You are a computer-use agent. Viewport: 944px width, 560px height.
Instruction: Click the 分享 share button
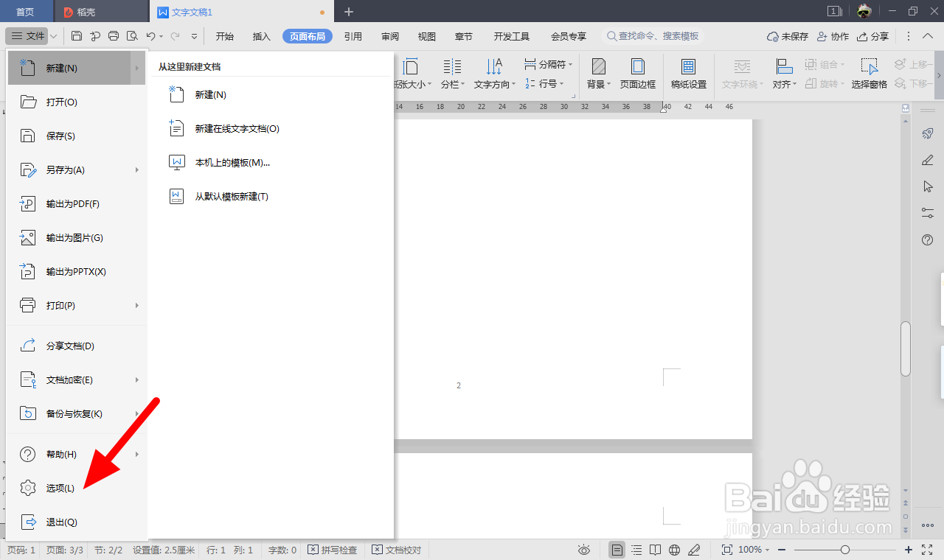point(872,36)
